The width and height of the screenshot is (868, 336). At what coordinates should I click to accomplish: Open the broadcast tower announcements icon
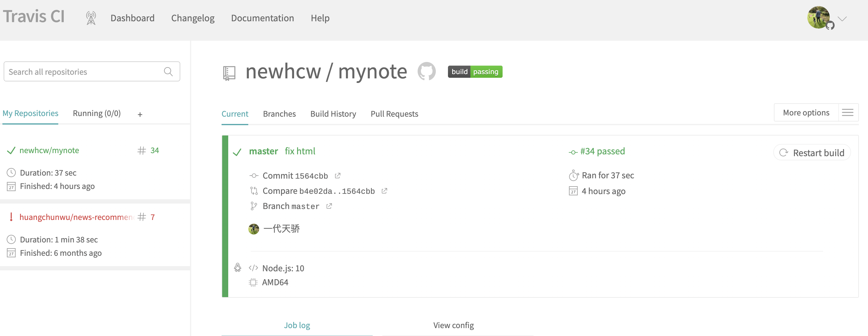[x=91, y=18]
